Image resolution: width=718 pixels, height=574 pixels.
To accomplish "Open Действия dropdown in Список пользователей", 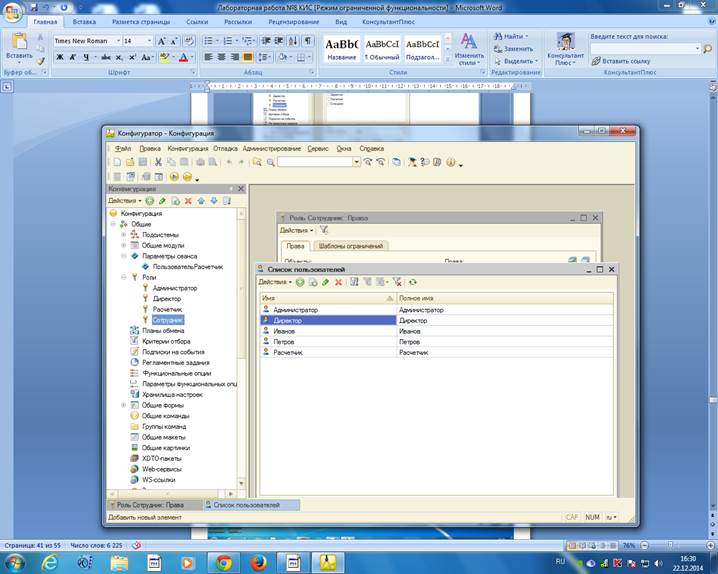I will pyautogui.click(x=275, y=282).
